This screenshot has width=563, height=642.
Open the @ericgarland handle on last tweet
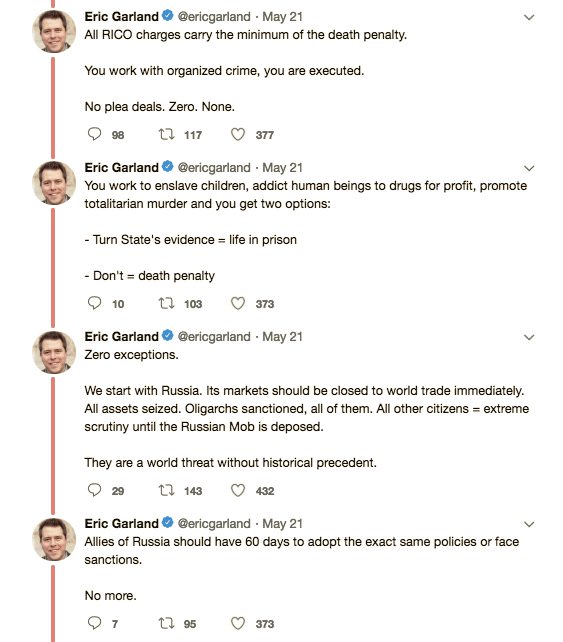[214, 523]
